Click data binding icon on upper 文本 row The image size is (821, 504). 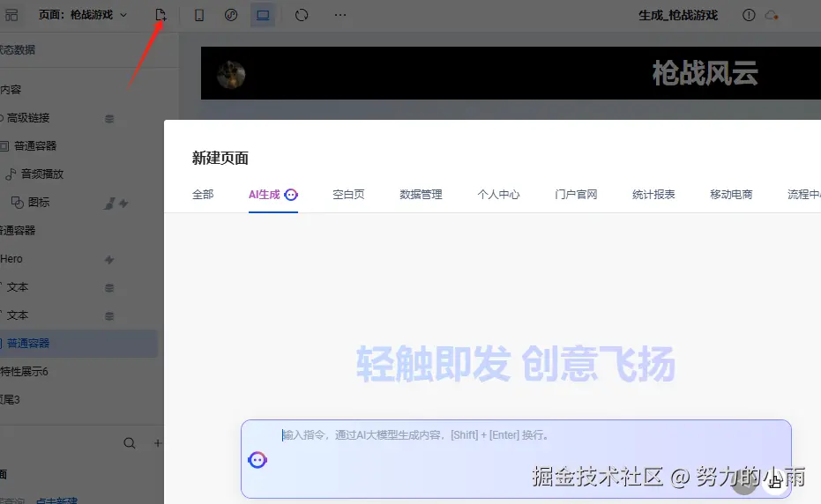click(x=109, y=288)
